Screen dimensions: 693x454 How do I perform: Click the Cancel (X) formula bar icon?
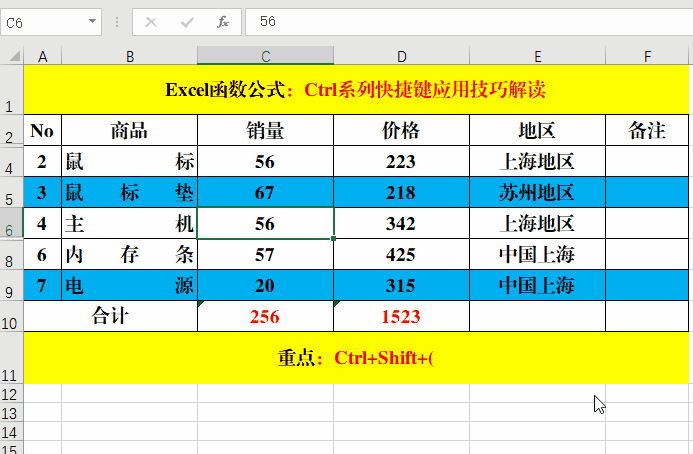[151, 22]
